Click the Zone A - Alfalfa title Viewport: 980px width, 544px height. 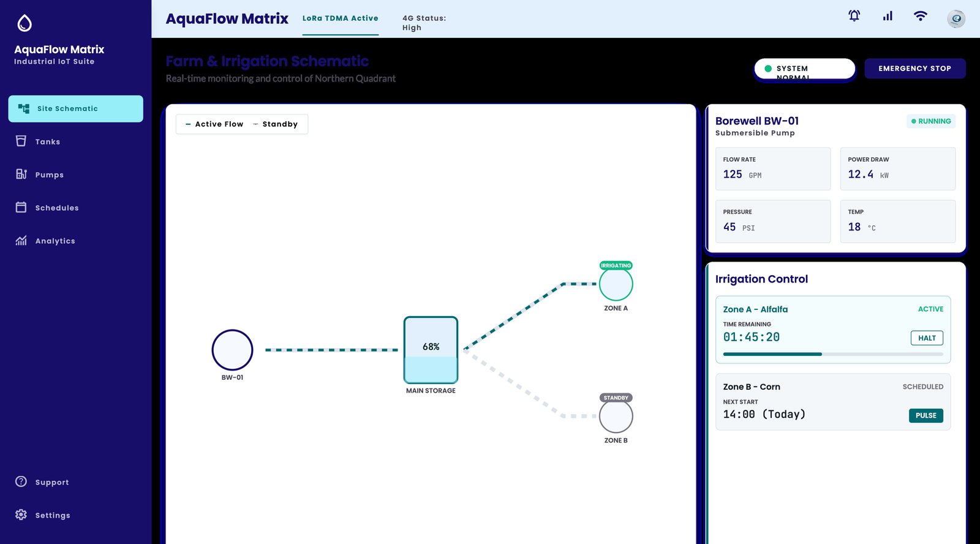pyautogui.click(x=755, y=309)
